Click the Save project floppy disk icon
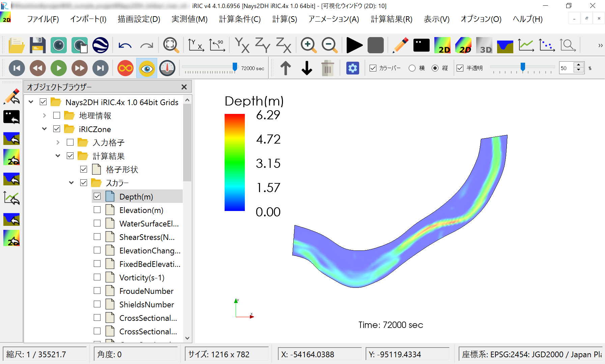 tap(37, 45)
